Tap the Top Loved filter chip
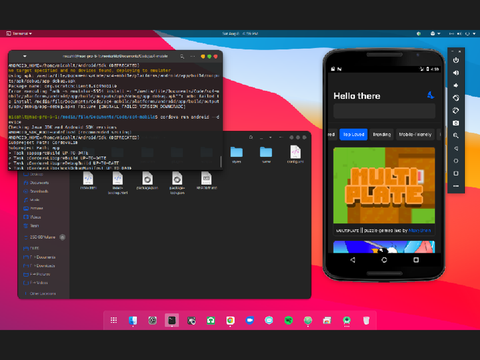This screenshot has height=360, width=480. (353, 134)
